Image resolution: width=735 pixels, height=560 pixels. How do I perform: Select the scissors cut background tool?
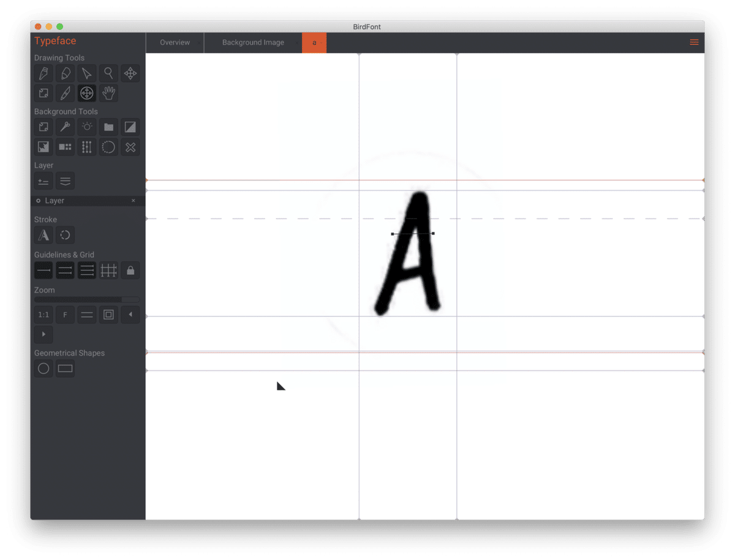(65, 127)
